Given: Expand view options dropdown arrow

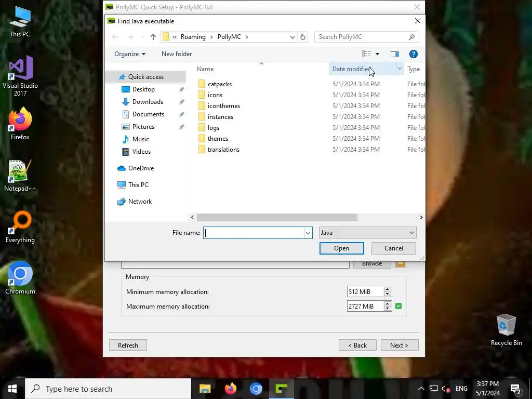Looking at the screenshot, I should [377, 54].
